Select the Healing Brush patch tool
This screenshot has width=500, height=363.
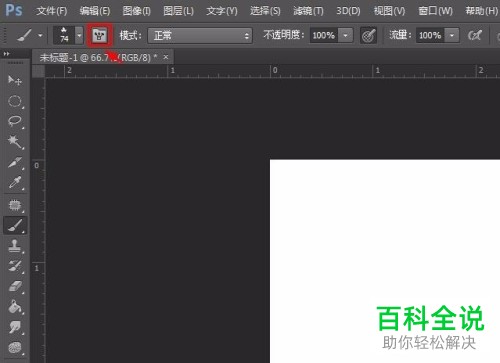pyautogui.click(x=15, y=205)
